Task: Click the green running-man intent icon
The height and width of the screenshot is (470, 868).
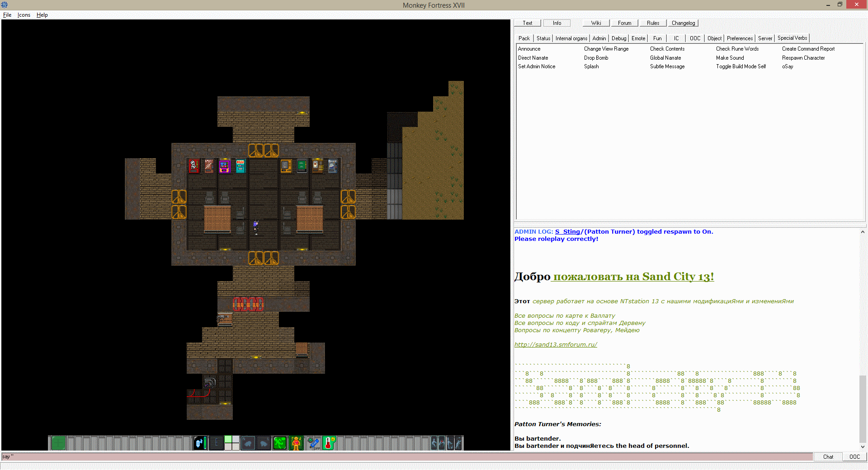Action: tap(280, 443)
